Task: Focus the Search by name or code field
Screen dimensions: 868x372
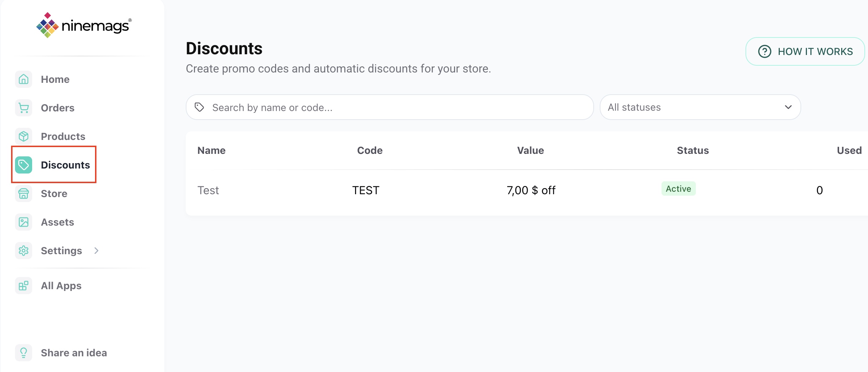Action: point(390,107)
